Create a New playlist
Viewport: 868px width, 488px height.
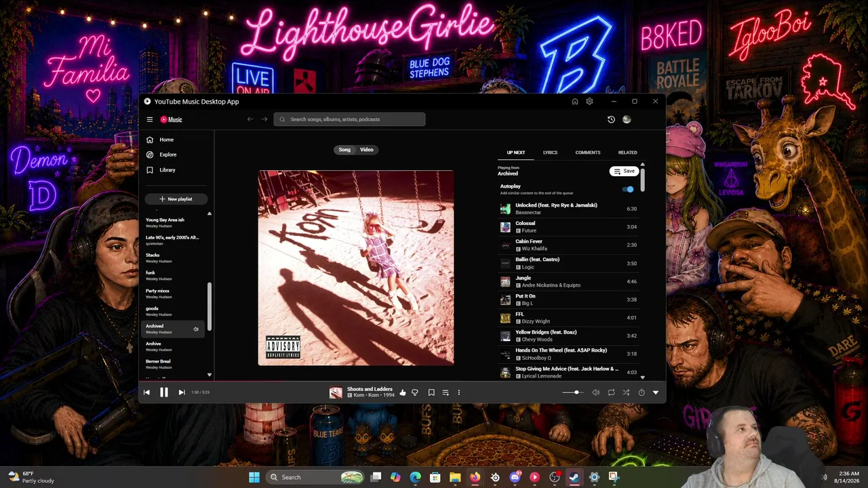point(176,199)
